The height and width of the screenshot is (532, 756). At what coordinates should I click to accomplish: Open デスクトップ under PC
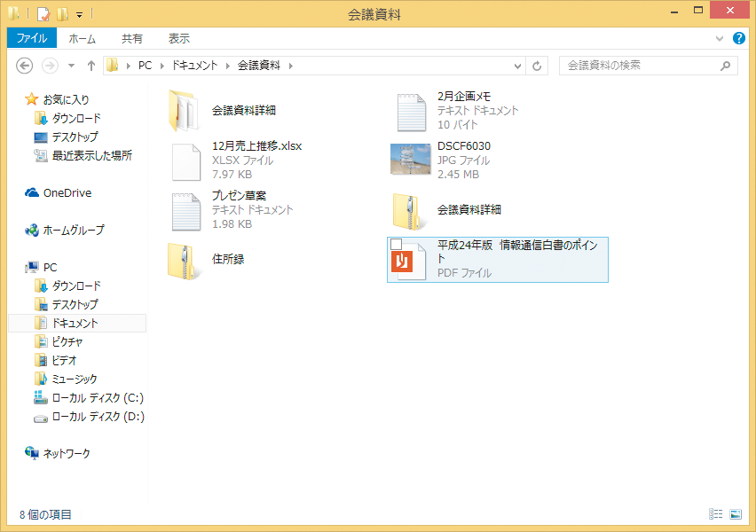75,304
